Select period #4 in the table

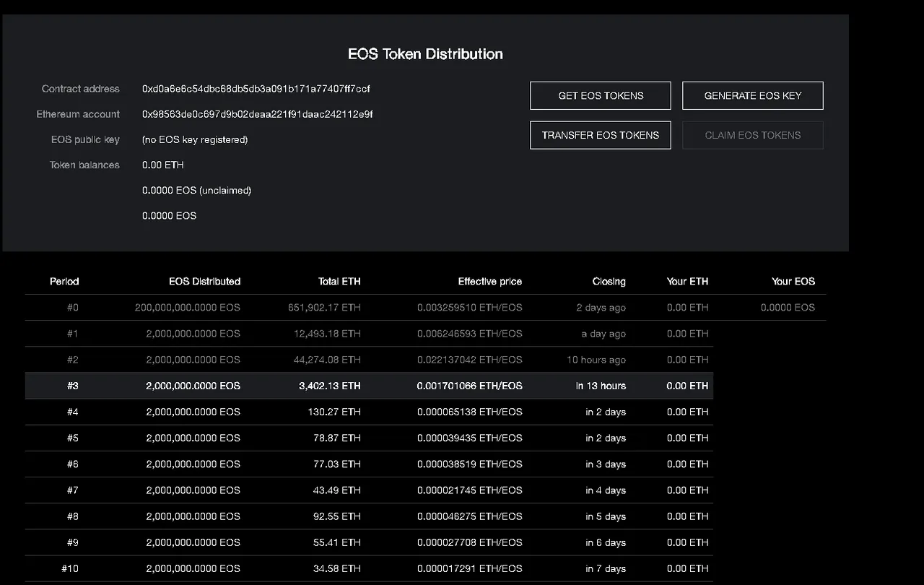73,412
